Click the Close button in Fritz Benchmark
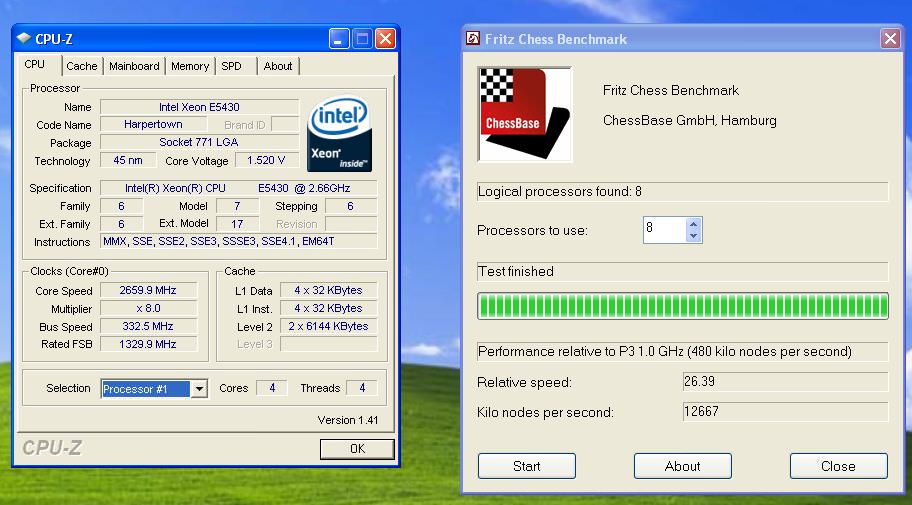The image size is (912, 505). tap(839, 466)
